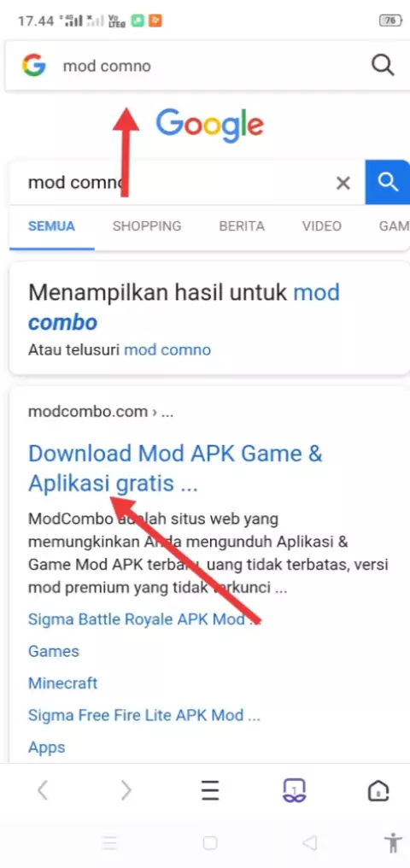The width and height of the screenshot is (410, 868).
Task: Open the accessibility shortcut icon
Action: [394, 842]
